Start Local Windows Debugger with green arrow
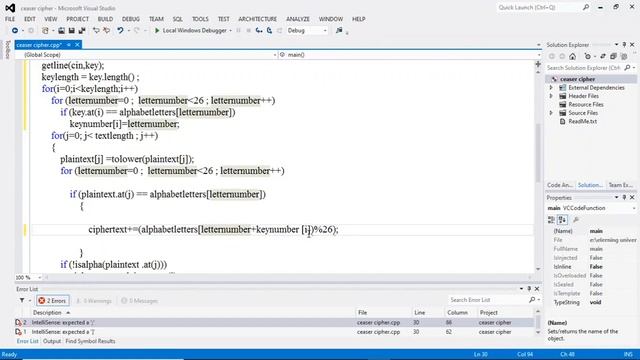640x360 pixels. (157, 31)
